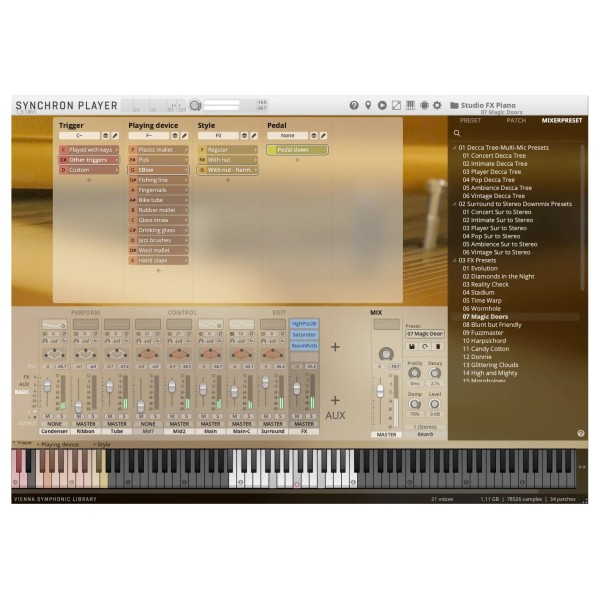Click the reload preset icon

pyautogui.click(x=425, y=346)
